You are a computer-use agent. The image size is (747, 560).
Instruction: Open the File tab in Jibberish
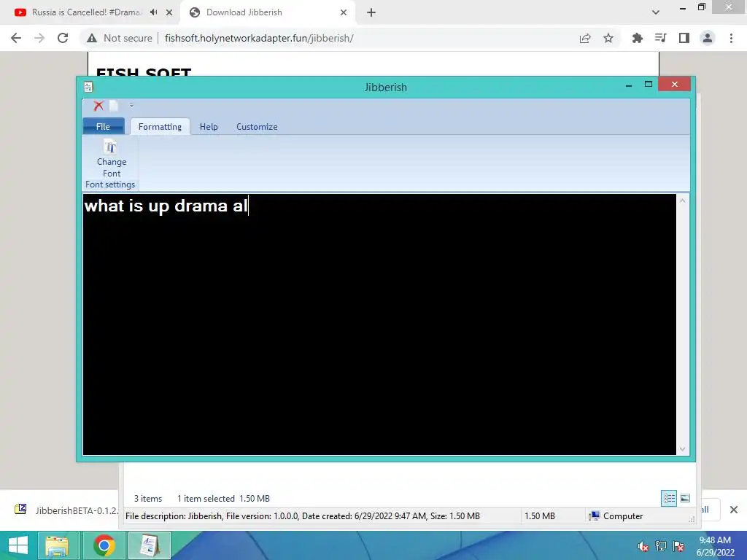(104, 126)
